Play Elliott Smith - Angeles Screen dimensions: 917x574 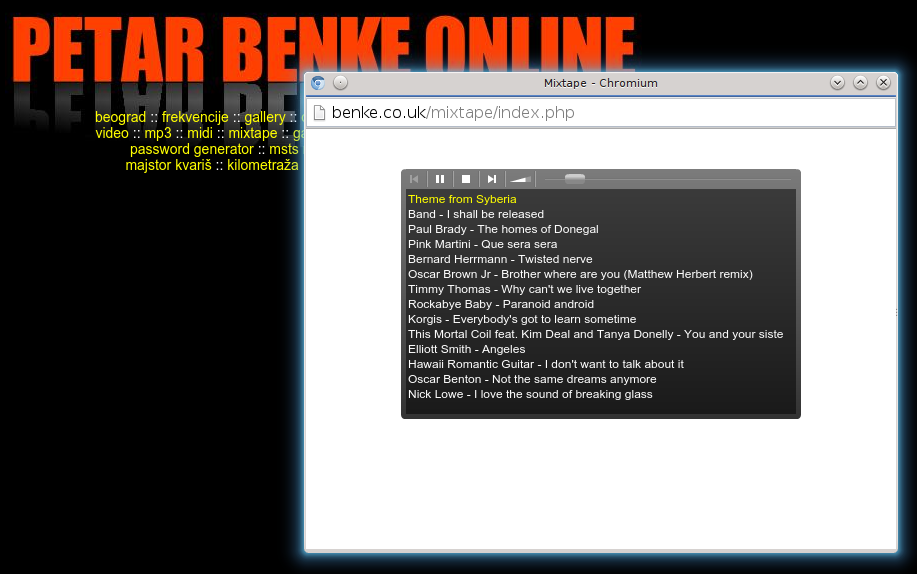point(466,349)
